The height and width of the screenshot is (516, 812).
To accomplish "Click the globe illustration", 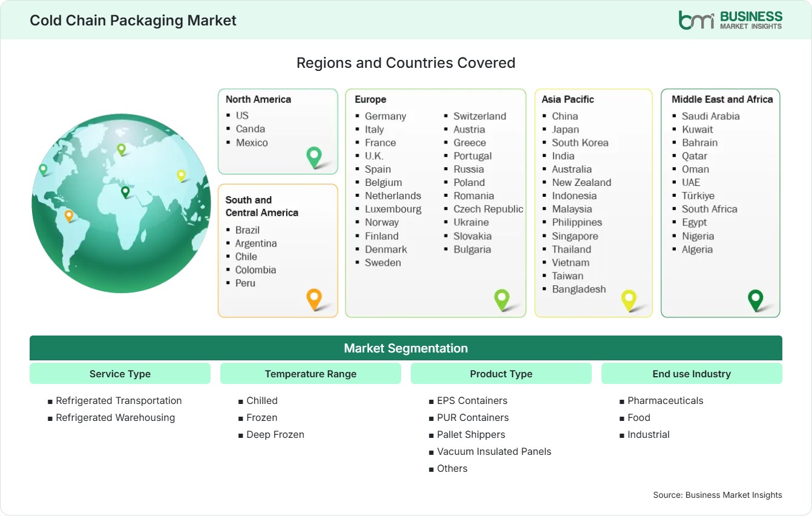I will click(x=121, y=203).
